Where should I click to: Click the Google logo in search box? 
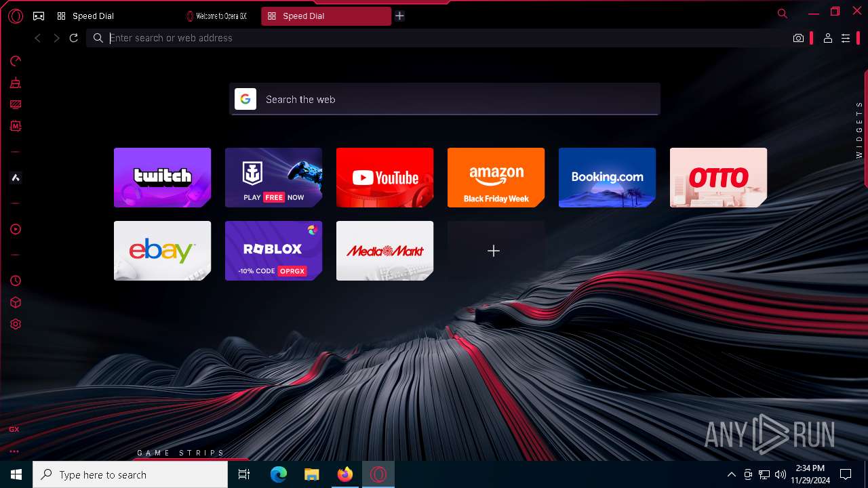pyautogui.click(x=245, y=99)
